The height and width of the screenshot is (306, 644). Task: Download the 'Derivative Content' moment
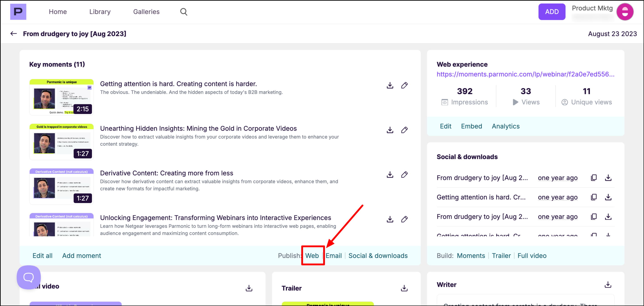tap(390, 175)
